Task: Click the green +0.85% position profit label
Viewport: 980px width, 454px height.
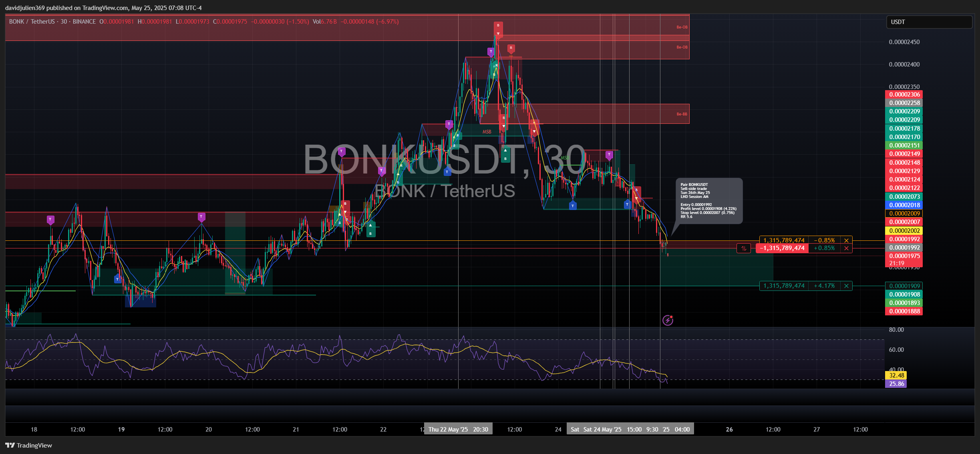Action: click(x=824, y=248)
